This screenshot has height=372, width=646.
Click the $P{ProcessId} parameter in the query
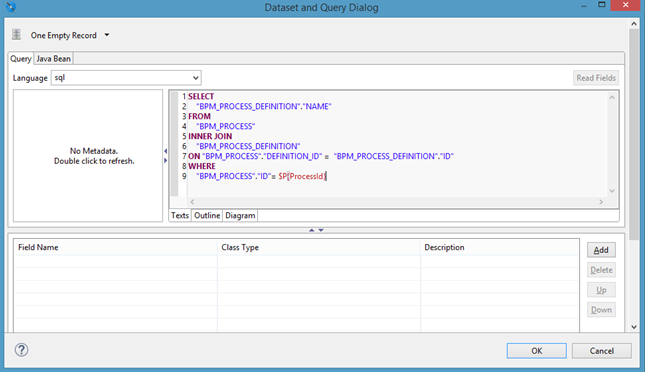pos(302,176)
